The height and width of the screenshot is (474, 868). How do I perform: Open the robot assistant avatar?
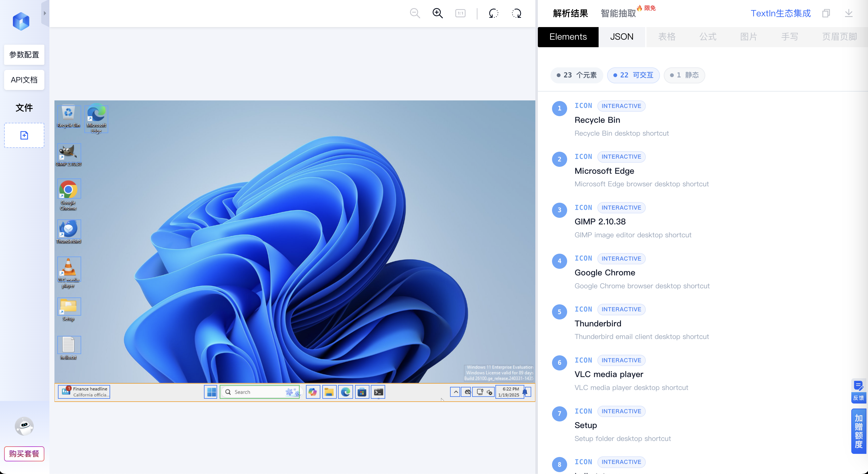pos(24,426)
